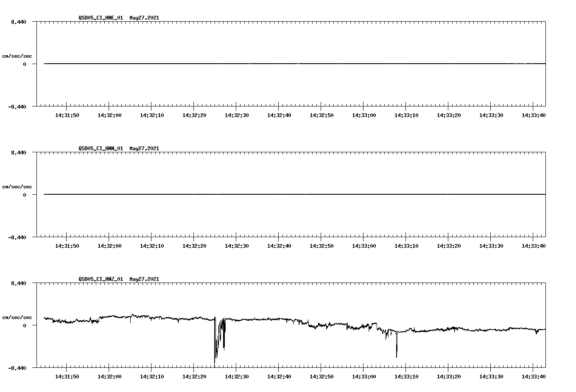576x392 pixels.
Task: Click the cm/sec/sec axis label of HNN trace
Action: point(17,186)
